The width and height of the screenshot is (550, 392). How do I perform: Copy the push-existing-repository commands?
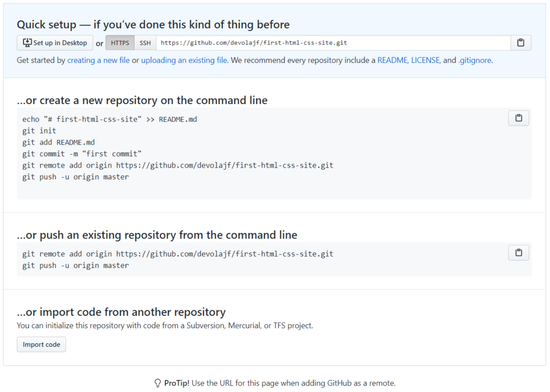point(518,253)
